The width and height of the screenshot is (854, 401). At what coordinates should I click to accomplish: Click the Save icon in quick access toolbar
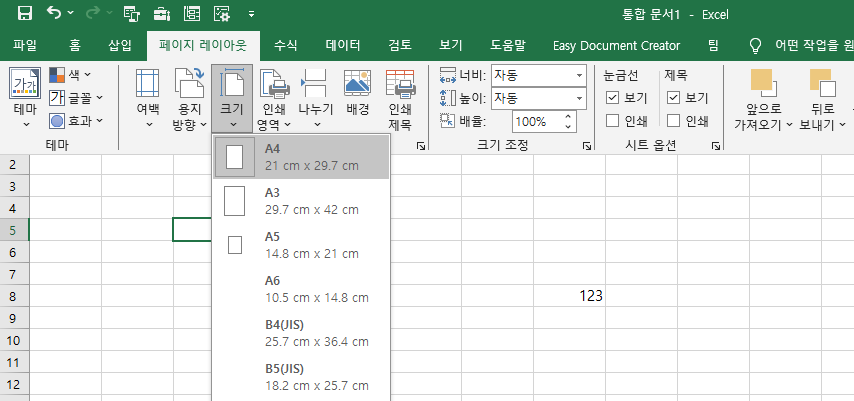pyautogui.click(x=25, y=14)
